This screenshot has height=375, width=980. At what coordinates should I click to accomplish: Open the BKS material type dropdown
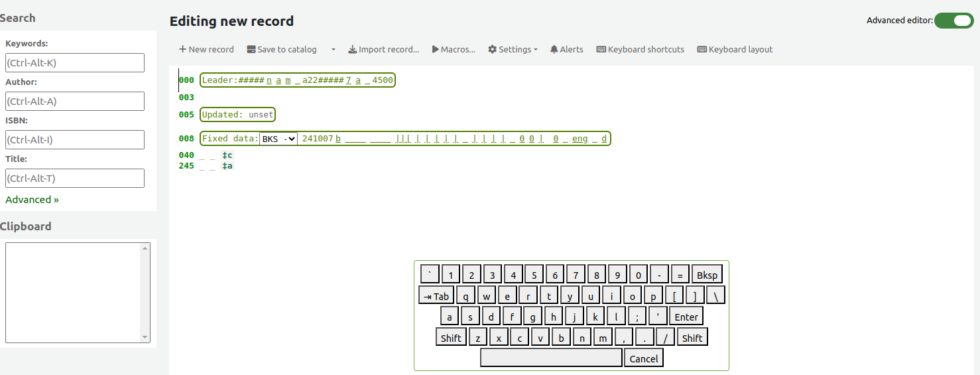click(278, 139)
